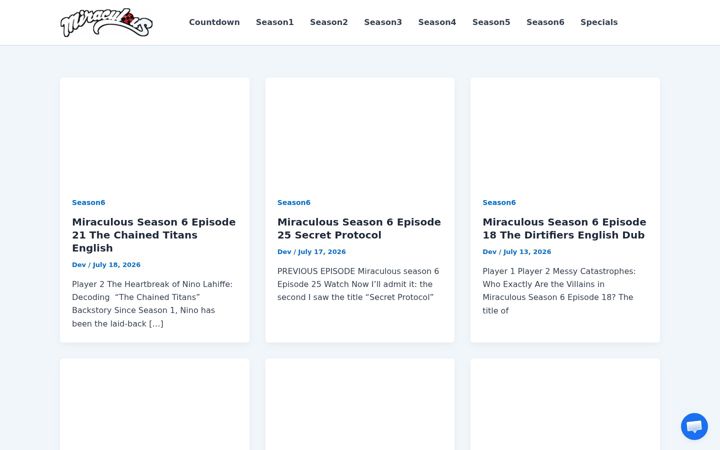Go to Season4 in navigation
720x450 pixels.
pyautogui.click(x=437, y=22)
